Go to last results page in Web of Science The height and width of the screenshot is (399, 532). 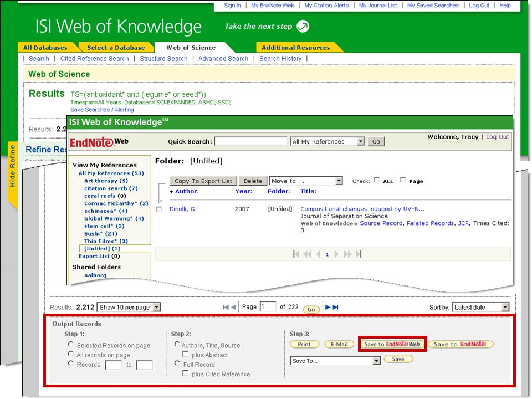pos(335,307)
